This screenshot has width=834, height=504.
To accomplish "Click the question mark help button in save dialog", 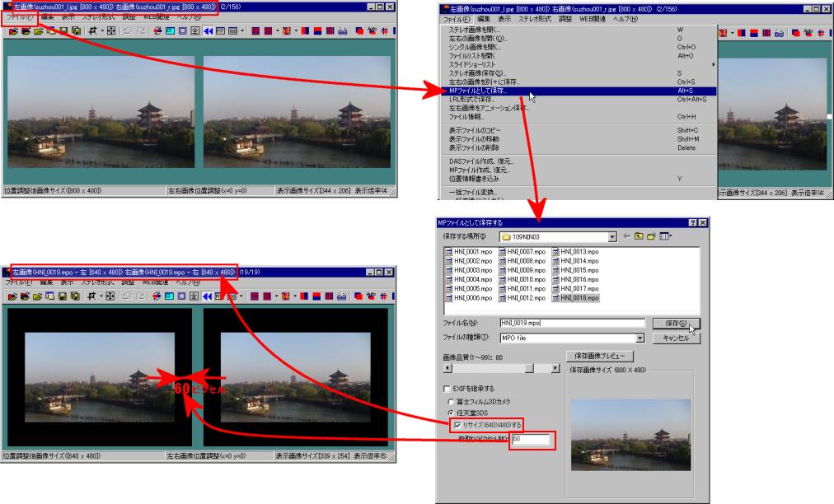I will [x=692, y=222].
